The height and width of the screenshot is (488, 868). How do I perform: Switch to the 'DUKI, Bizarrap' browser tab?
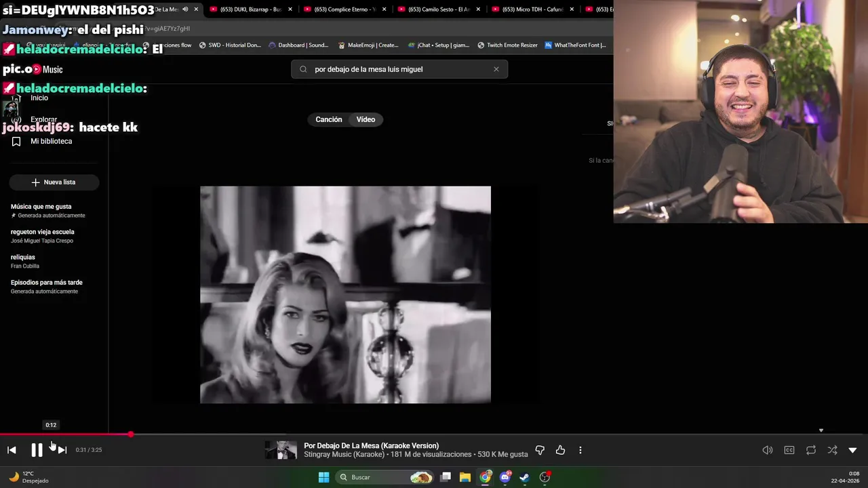click(251, 9)
